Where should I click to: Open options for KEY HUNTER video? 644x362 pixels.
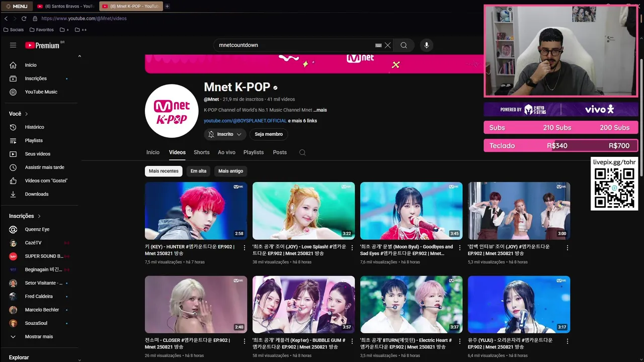pos(245,248)
